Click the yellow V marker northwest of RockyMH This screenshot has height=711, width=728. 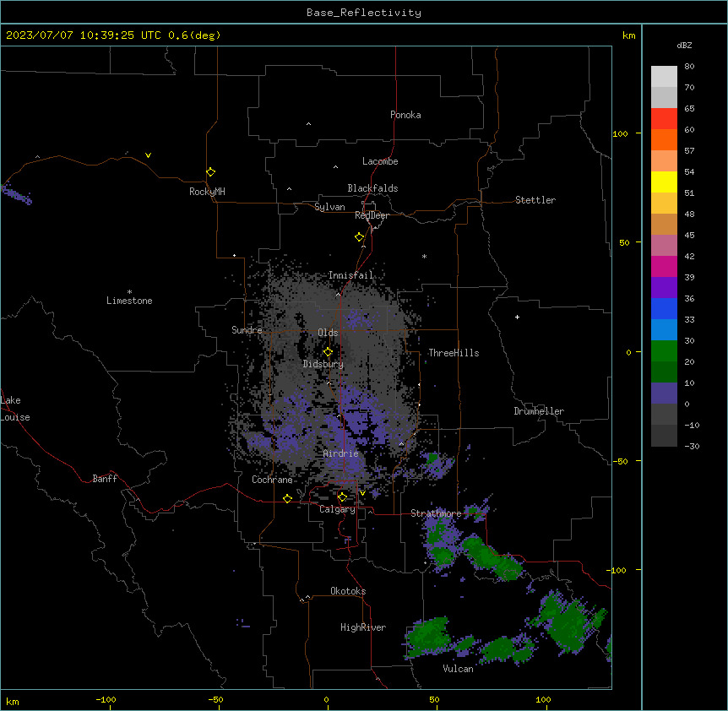pyautogui.click(x=148, y=155)
